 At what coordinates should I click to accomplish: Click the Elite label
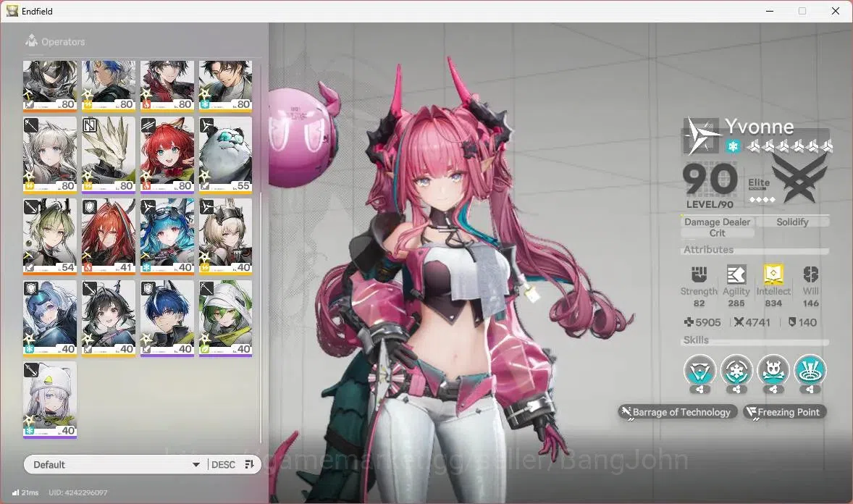point(759,183)
